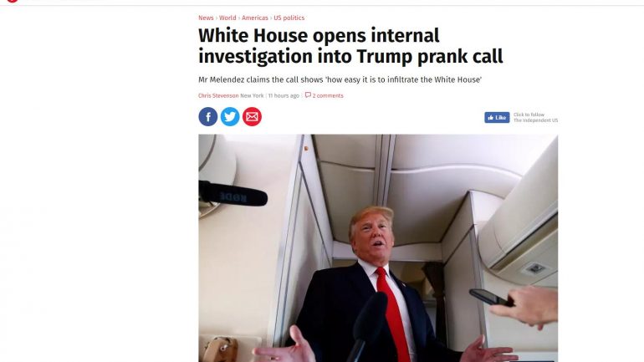
Task: Click the Mr Melendez subheadline text
Action: [x=340, y=79]
